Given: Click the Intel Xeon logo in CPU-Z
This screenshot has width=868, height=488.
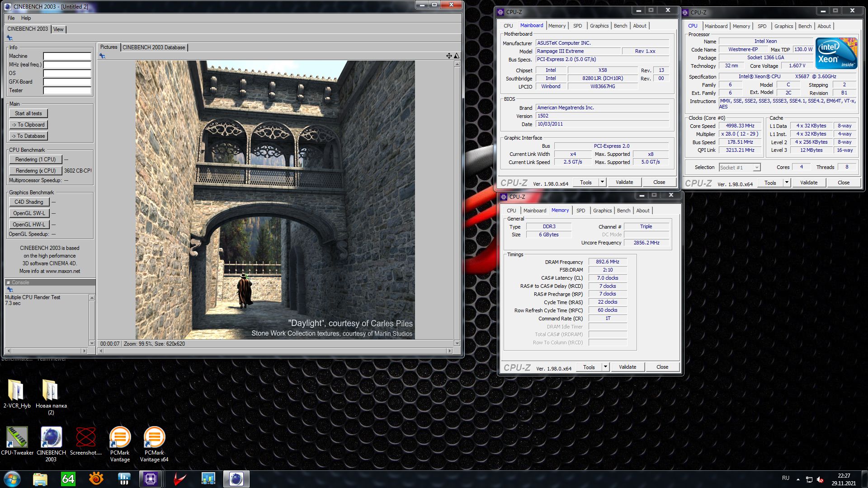Looking at the screenshot, I should click(x=836, y=53).
